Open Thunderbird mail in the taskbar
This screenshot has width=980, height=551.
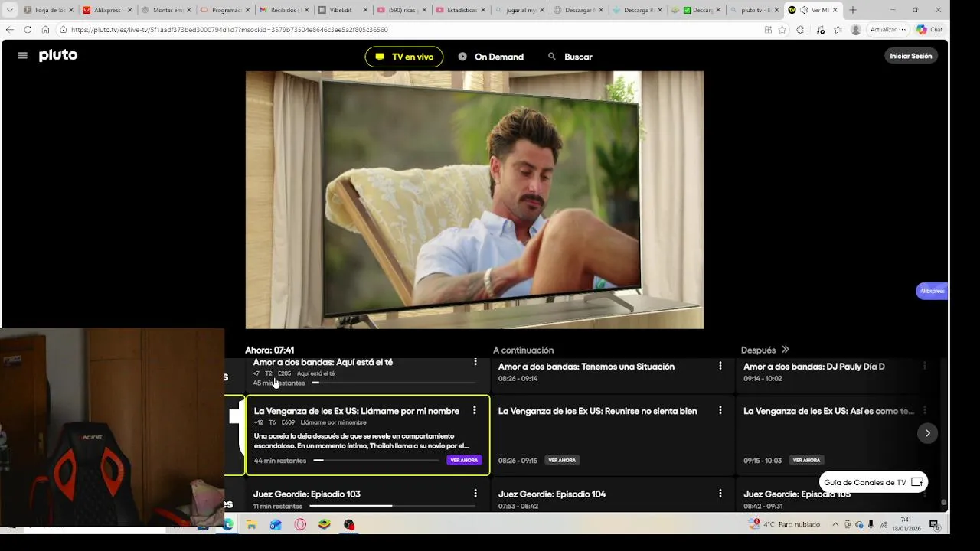point(276,524)
